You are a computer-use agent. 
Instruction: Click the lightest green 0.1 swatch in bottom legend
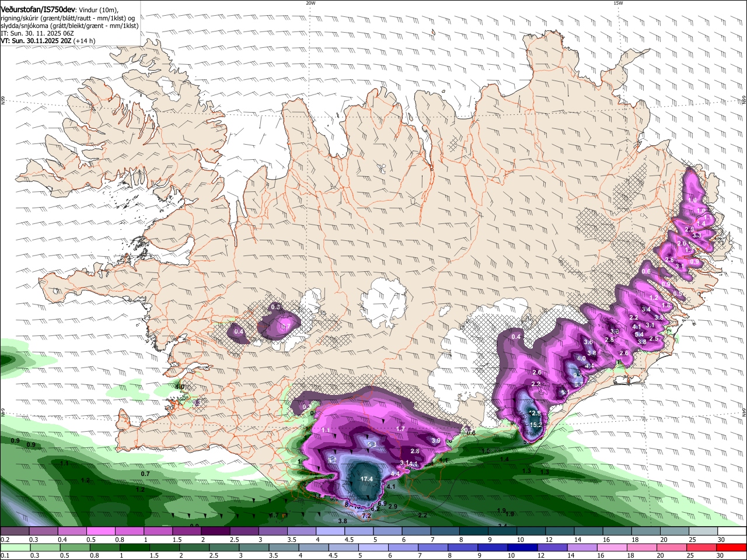[x=15, y=548]
